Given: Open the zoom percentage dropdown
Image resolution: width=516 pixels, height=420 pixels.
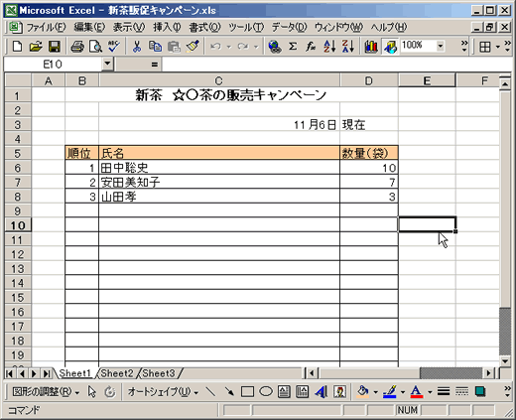Looking at the screenshot, I should point(441,46).
